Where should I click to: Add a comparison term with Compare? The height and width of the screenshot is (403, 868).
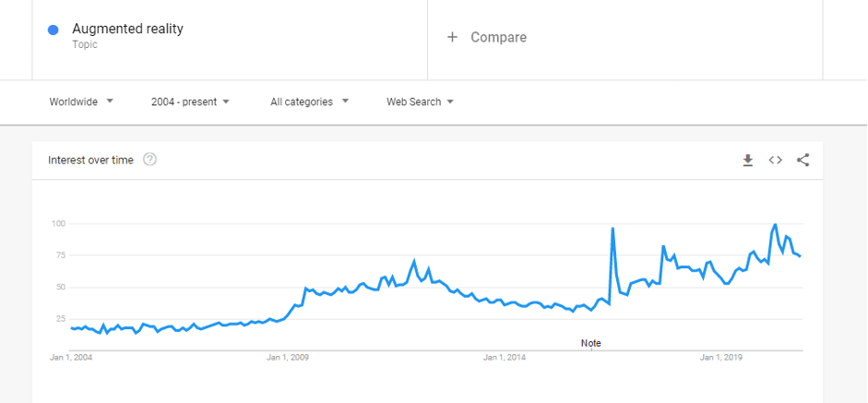[x=487, y=38]
